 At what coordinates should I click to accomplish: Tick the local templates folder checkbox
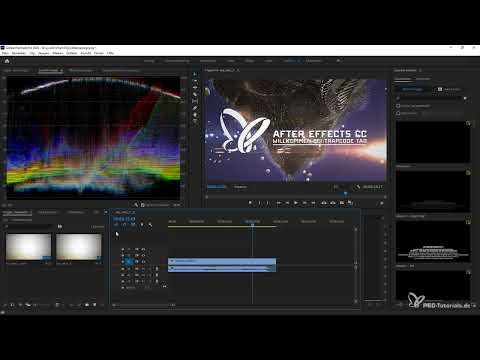click(x=398, y=106)
